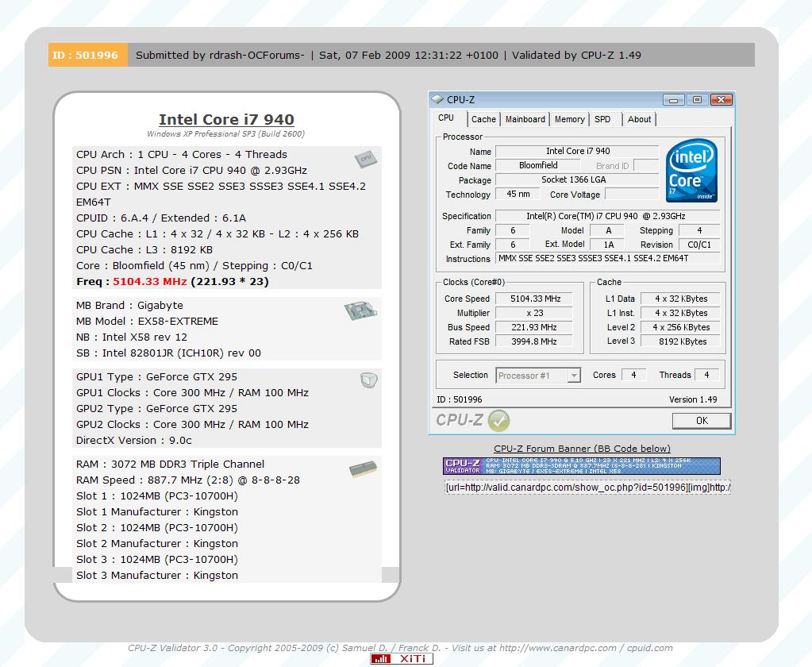
Task: Click the CPU-Z title bar app icon
Action: click(437, 99)
